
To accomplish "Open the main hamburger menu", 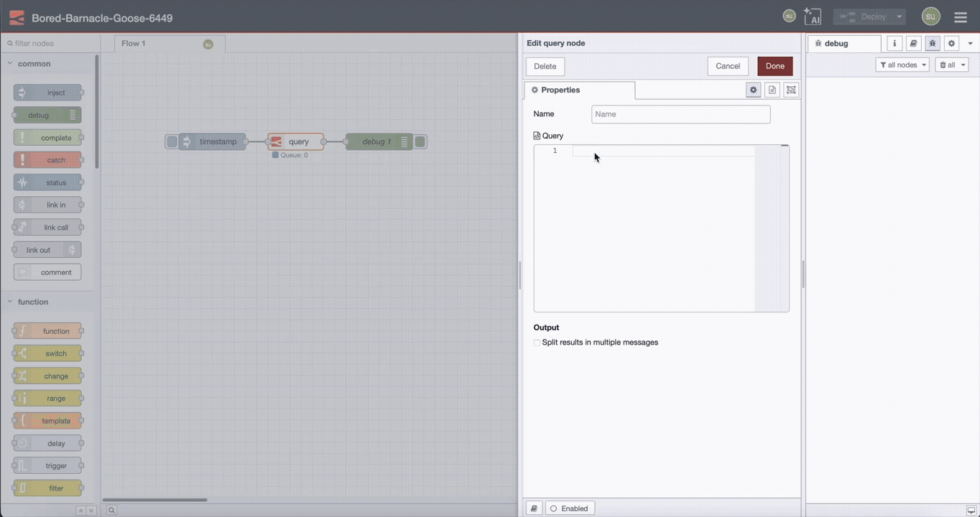I will (x=961, y=17).
